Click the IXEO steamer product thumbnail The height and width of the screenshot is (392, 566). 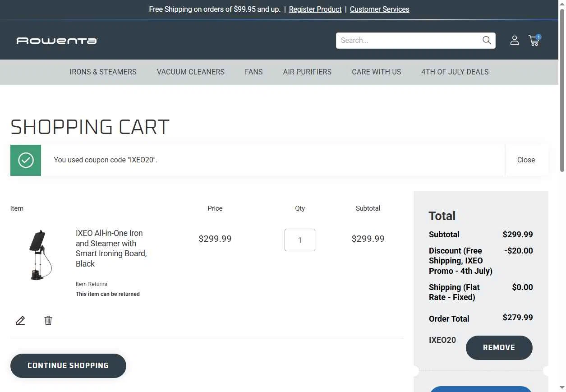[x=40, y=255]
